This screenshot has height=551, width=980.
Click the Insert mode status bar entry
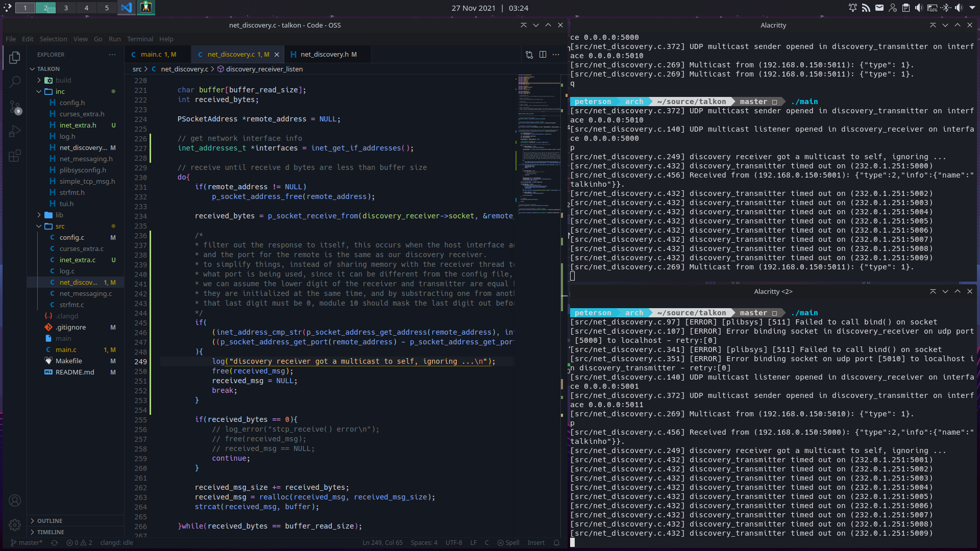pos(536,543)
